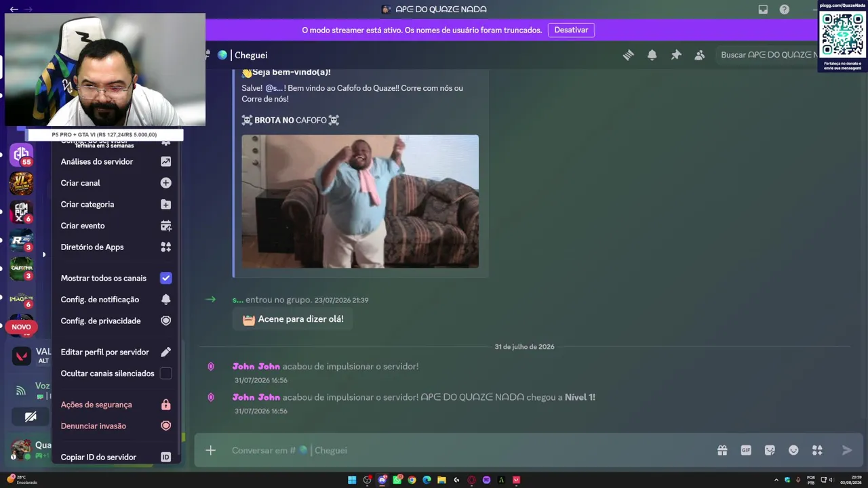This screenshot has width=868, height=488.
Task: Open Discord from the Windows taskbar
Action: coord(382,480)
